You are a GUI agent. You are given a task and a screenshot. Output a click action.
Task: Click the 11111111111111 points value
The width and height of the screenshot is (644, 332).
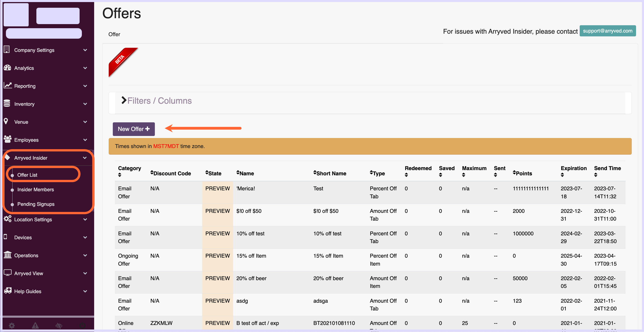[x=531, y=188]
